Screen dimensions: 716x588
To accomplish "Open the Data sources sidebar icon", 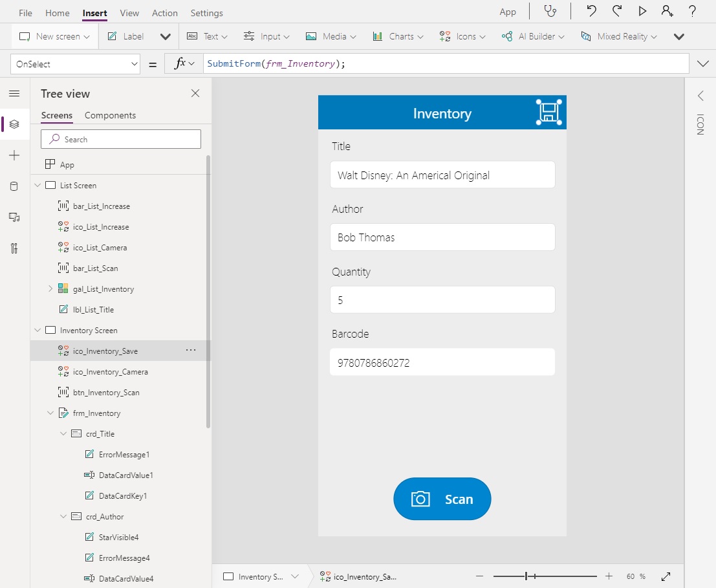I will [x=14, y=187].
